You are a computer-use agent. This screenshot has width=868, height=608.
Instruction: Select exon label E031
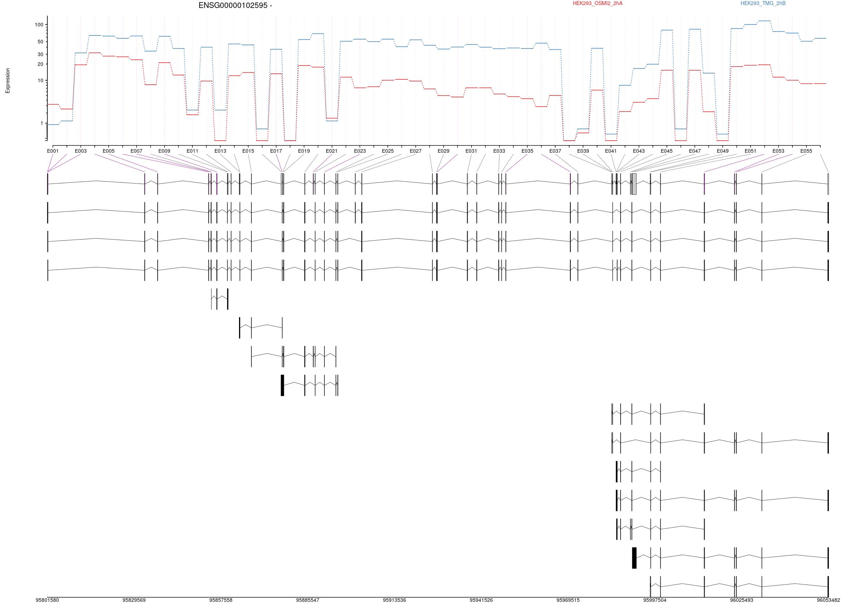coord(471,151)
